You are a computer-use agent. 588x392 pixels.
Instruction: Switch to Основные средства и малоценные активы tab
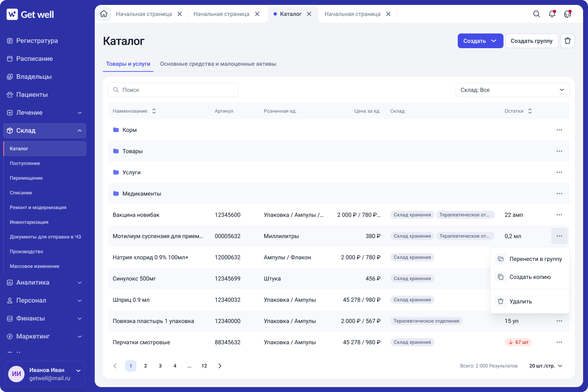click(218, 64)
